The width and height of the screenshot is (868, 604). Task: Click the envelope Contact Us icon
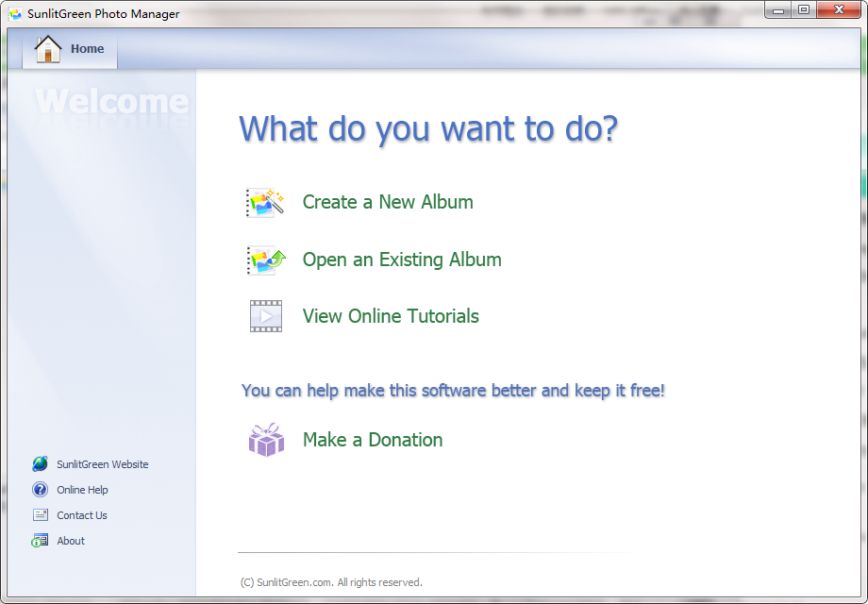[x=41, y=515]
